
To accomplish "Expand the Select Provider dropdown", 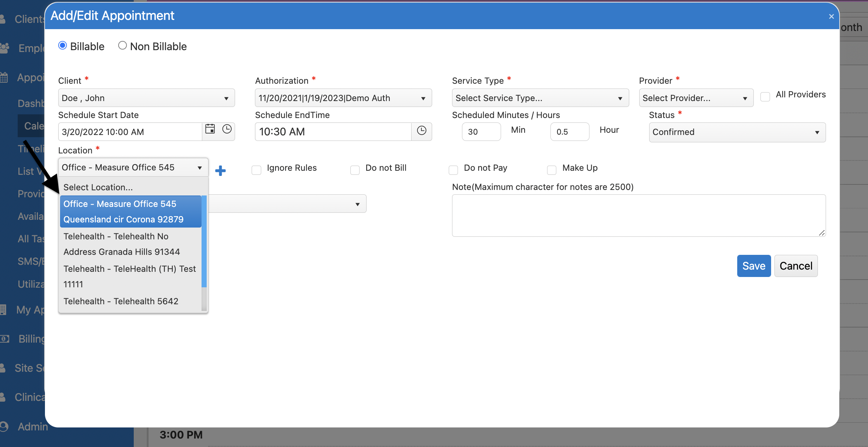I will (696, 98).
